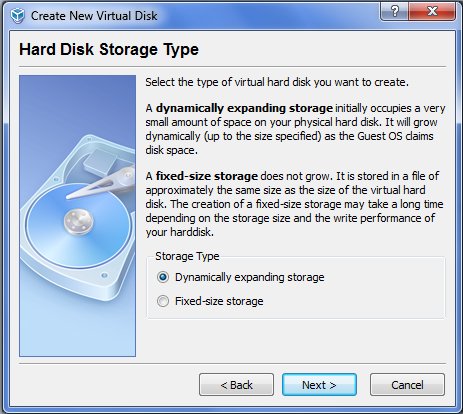Click bold "fixed-size storage" in description paragraph

(207, 176)
